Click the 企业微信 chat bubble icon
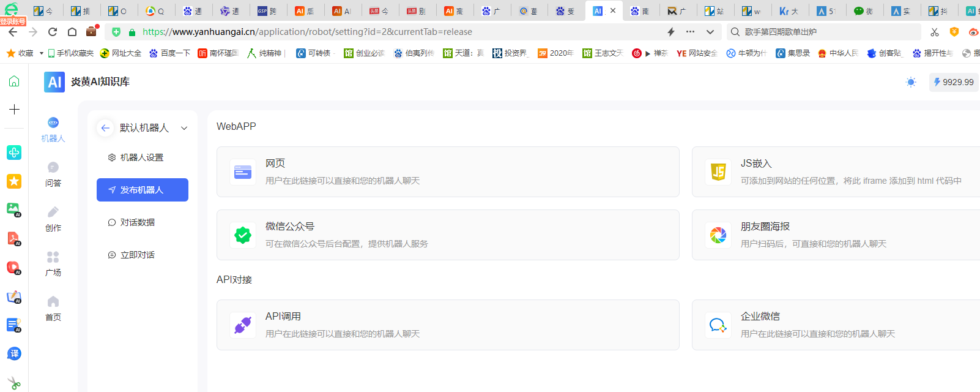This screenshot has width=980, height=392. (x=718, y=325)
